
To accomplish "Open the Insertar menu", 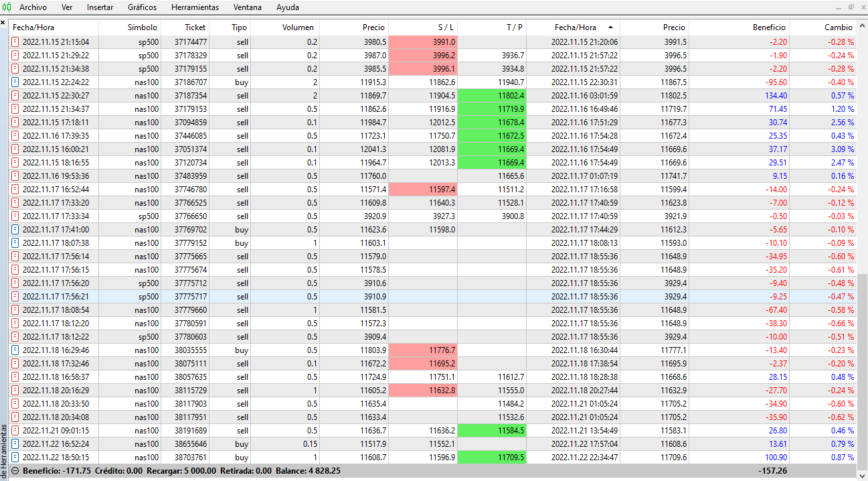I will (100, 7).
